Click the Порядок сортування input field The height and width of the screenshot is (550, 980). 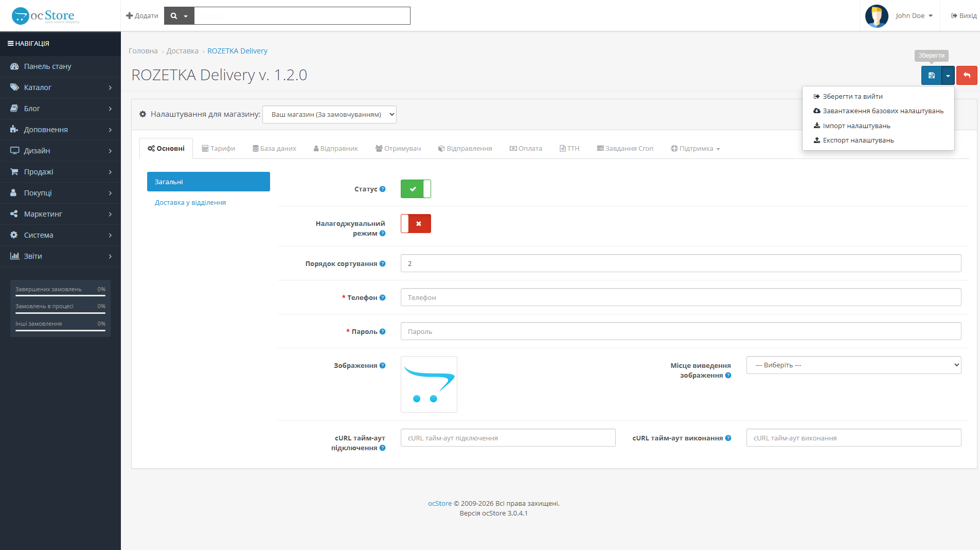pos(681,263)
